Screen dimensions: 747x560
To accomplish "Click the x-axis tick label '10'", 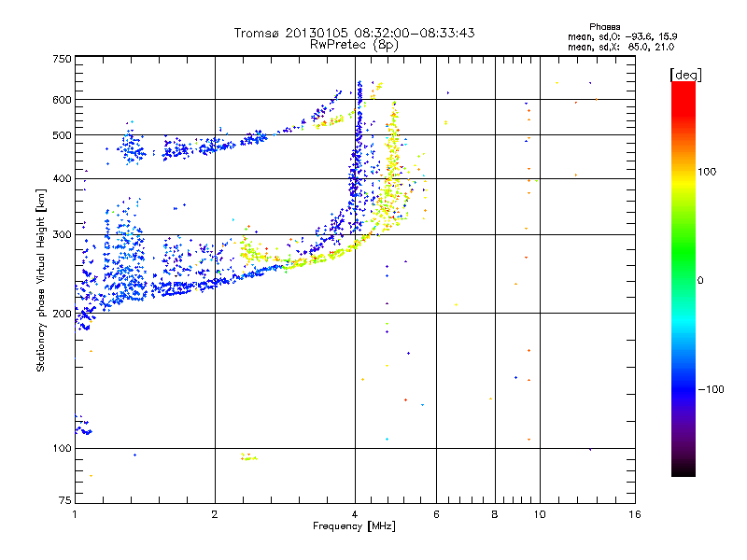I will (x=540, y=514).
